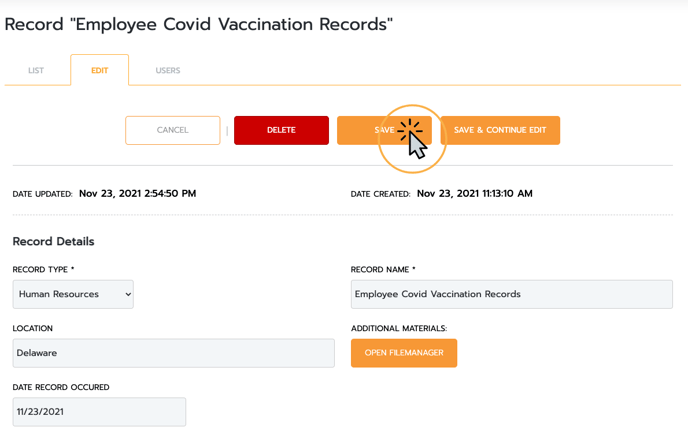
Task: Click the Date Record Occured field
Action: point(99,412)
